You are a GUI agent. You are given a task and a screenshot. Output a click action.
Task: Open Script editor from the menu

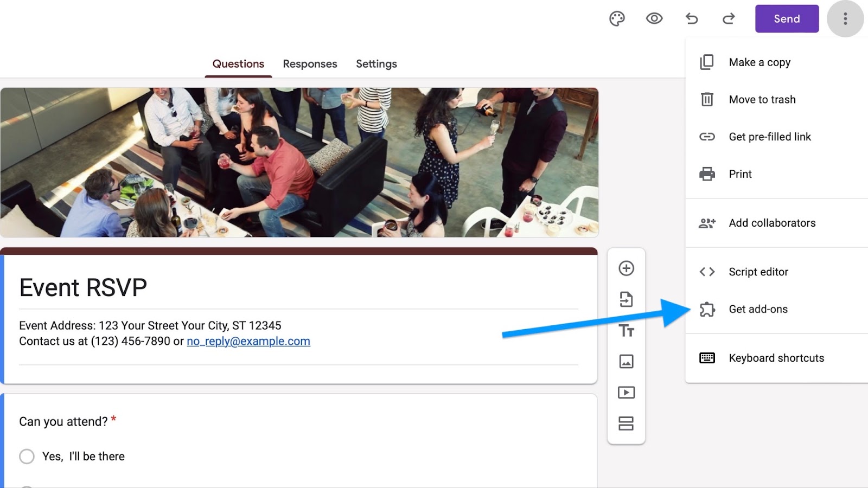(x=758, y=272)
